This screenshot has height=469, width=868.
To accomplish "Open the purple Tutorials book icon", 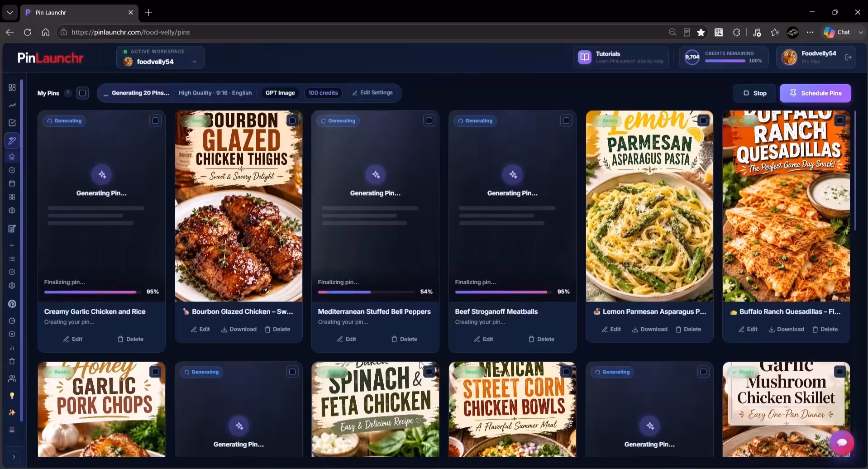I will [585, 57].
